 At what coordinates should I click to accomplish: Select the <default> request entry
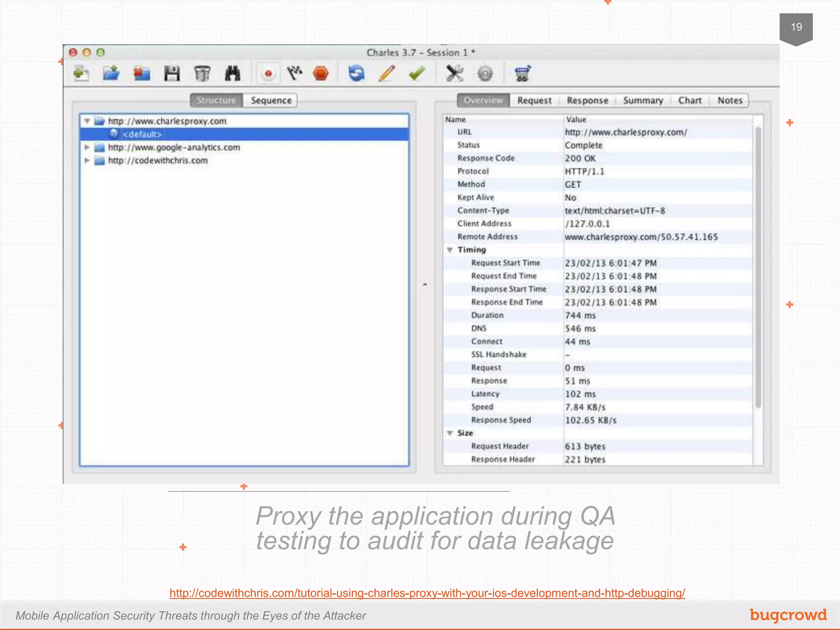[244, 134]
